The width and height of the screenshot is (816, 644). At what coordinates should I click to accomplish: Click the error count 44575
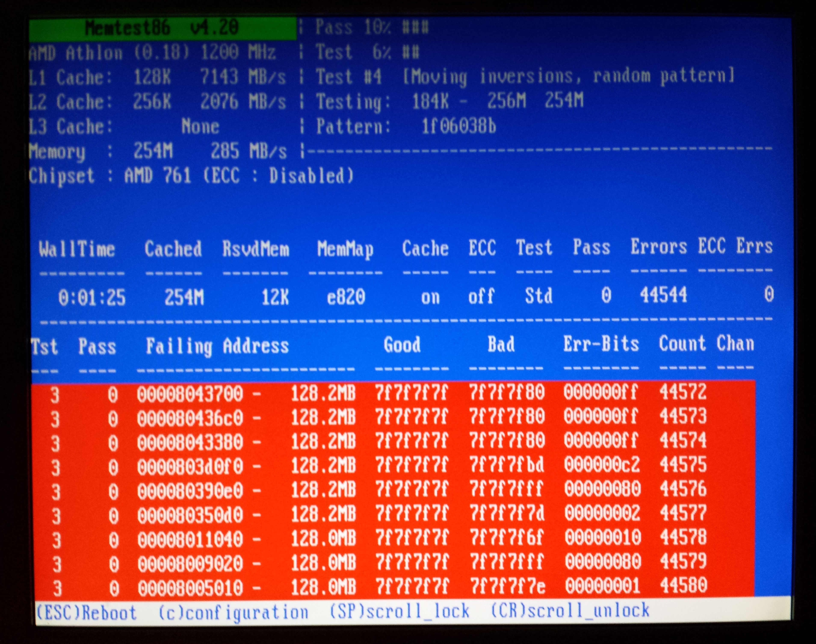(683, 464)
